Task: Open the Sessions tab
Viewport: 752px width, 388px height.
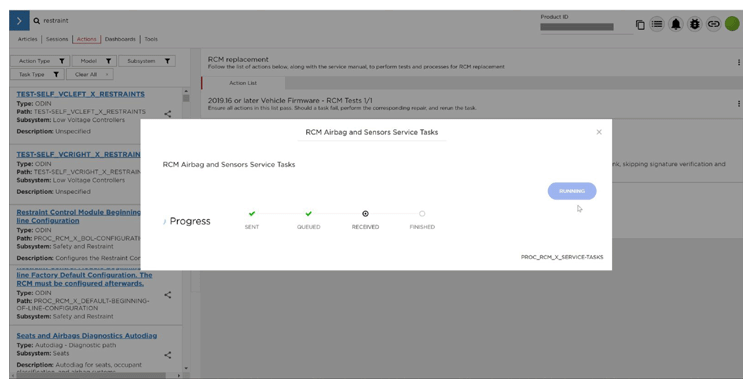Action: pyautogui.click(x=57, y=39)
